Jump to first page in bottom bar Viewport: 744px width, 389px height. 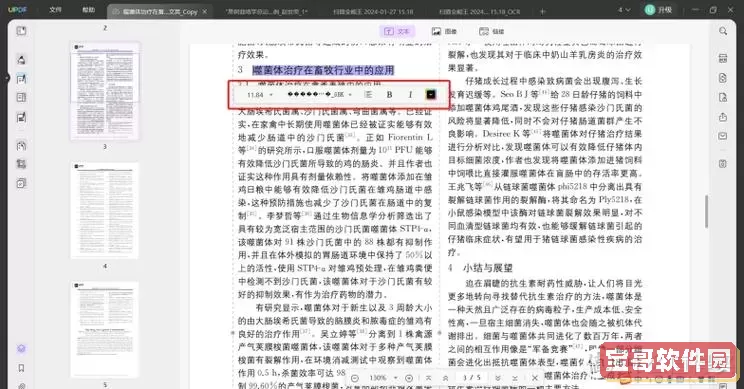click(x=428, y=378)
